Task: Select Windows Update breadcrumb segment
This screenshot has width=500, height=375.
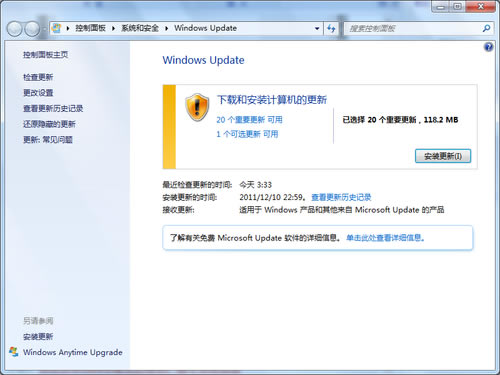Action: pyautogui.click(x=205, y=28)
